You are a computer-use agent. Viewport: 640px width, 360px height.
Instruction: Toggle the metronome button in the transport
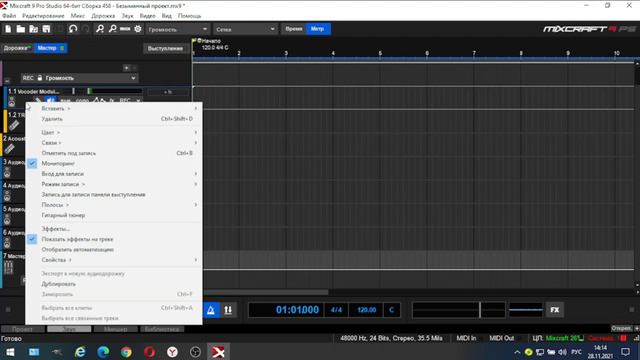tap(211, 310)
